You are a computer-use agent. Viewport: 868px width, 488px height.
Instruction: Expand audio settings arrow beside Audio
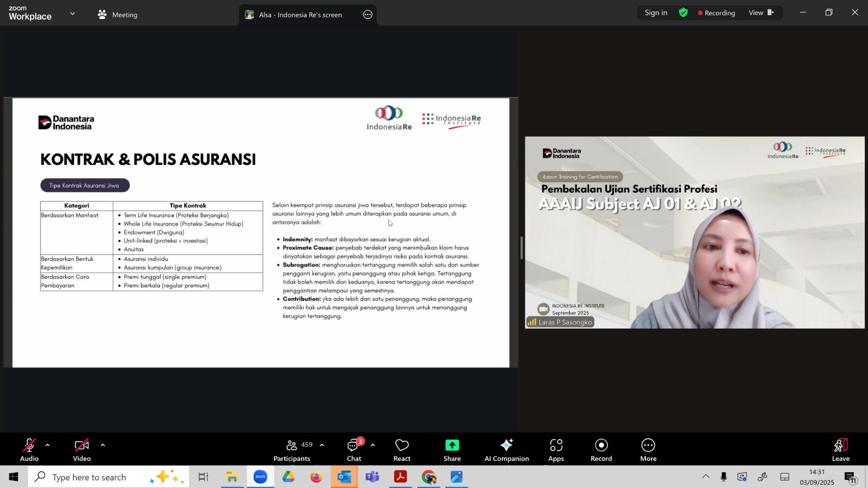pyautogui.click(x=48, y=445)
